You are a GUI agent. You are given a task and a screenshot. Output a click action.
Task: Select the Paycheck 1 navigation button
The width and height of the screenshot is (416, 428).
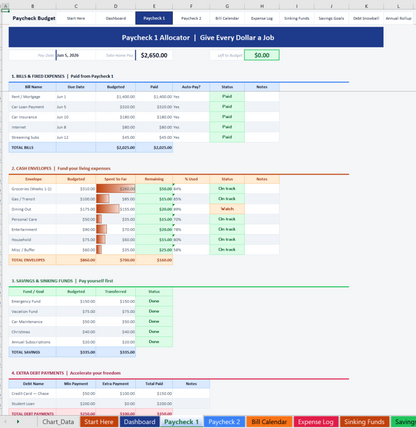[x=154, y=18]
